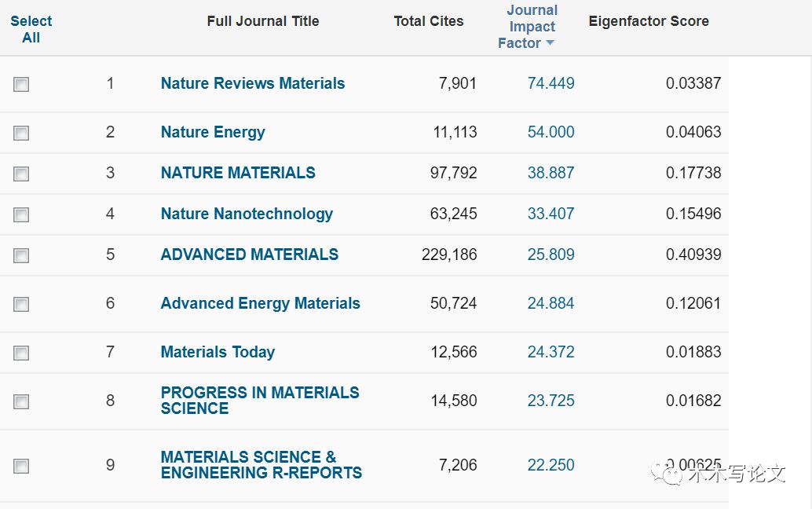
Task: Open the Nature Energy journal page
Action: (212, 132)
